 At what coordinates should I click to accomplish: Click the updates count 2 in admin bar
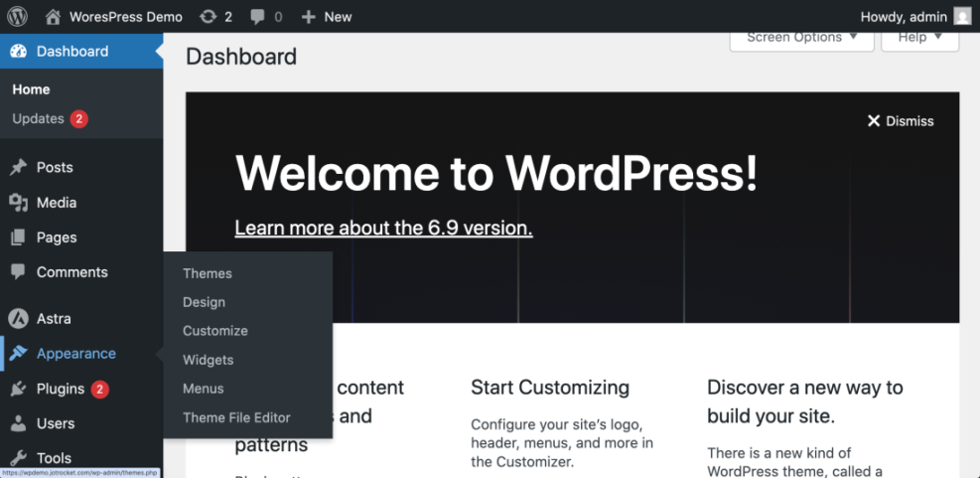[x=228, y=17]
